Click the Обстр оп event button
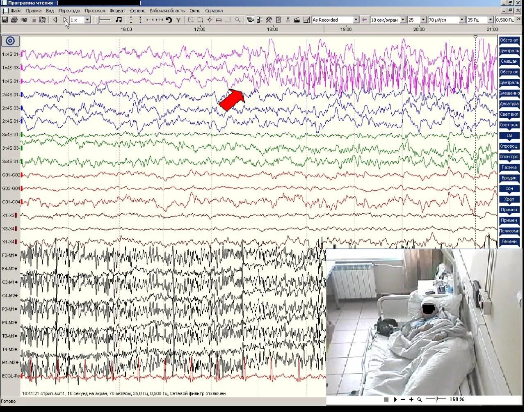The height and width of the screenshot is (420, 525). (509, 72)
